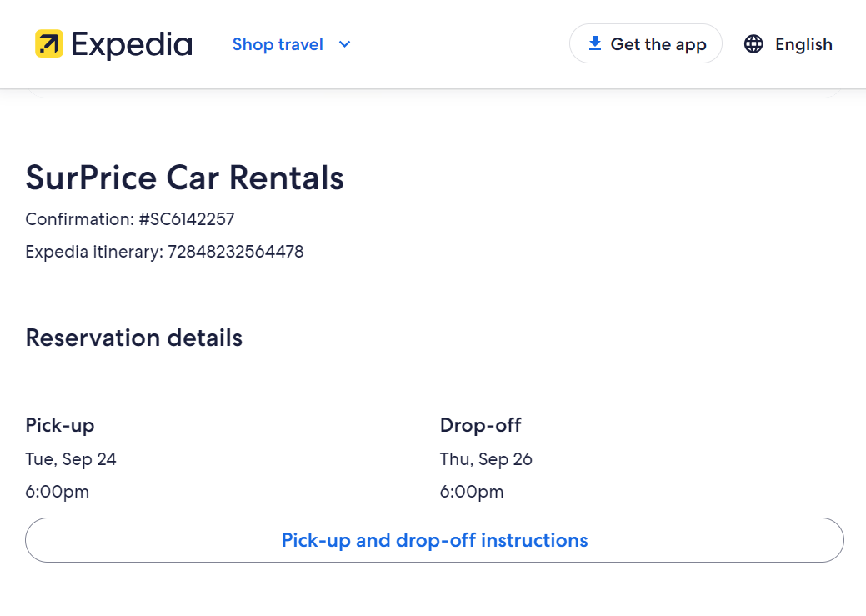Click the download arrow icon in Get the app

594,43
